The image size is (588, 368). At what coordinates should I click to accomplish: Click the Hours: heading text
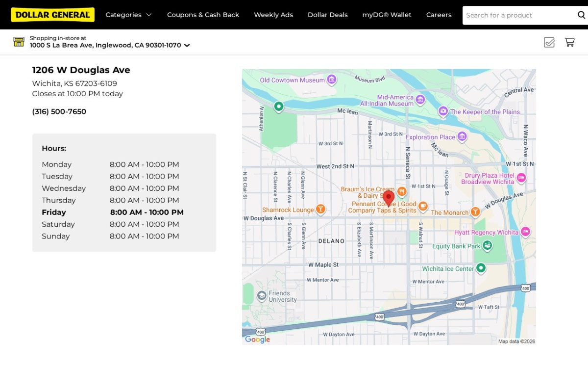coord(54,148)
